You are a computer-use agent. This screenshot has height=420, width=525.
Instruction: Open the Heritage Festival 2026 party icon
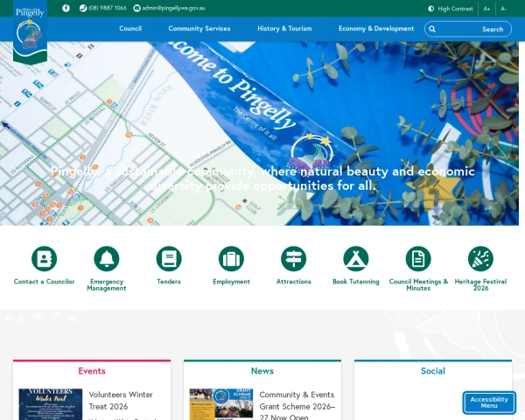(x=480, y=259)
